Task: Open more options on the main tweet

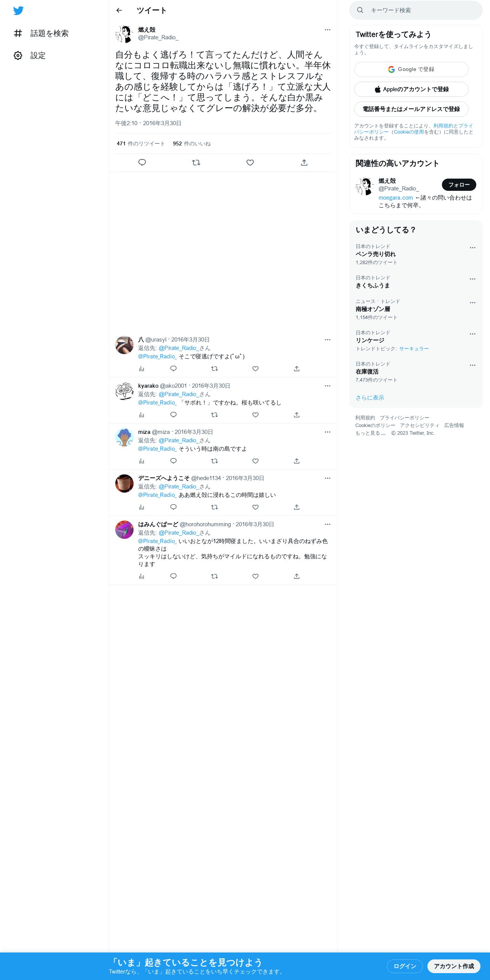Action: (327, 30)
